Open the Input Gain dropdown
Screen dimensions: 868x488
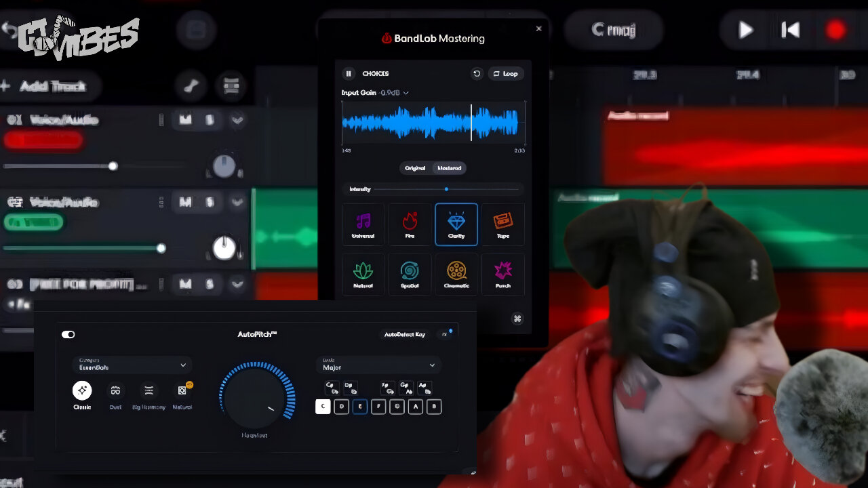pyautogui.click(x=375, y=93)
